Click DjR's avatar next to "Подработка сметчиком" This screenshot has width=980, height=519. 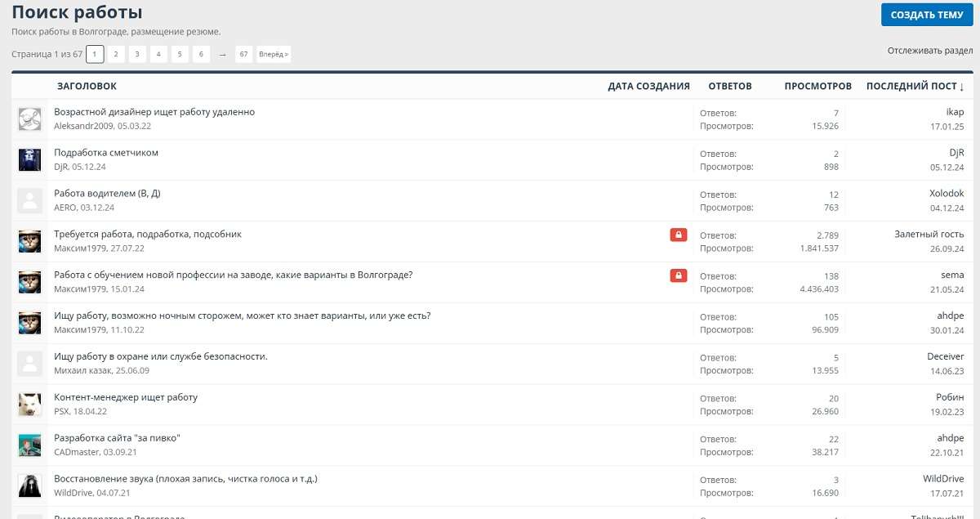(30, 159)
